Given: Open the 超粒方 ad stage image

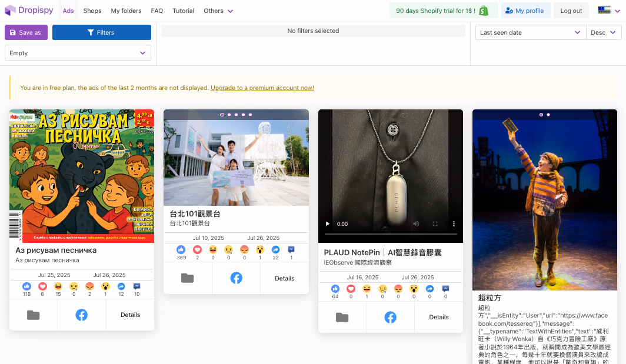Looking at the screenshot, I should pyautogui.click(x=545, y=200).
